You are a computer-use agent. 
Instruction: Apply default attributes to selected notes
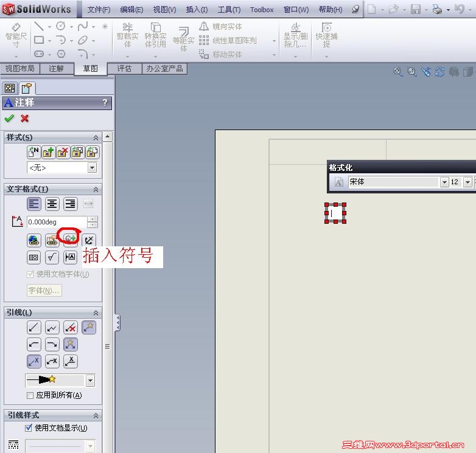[33, 152]
